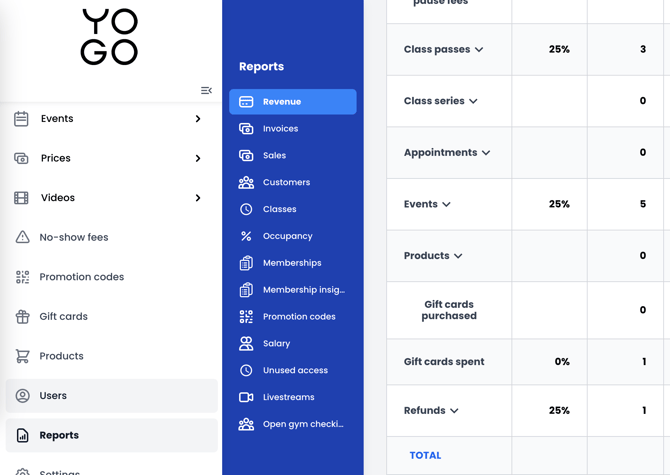Expand the Appointments revenue row
Viewport: 670px width, 475px height.
486,153
